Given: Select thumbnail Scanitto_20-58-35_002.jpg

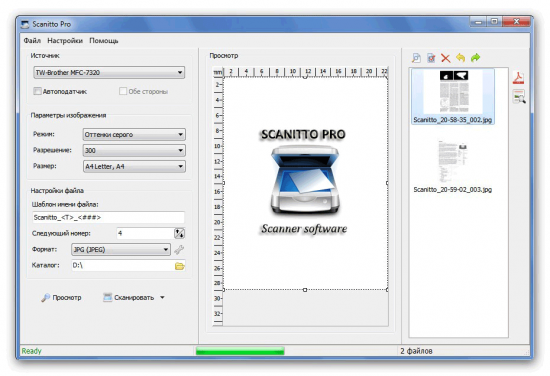Looking at the screenshot, I should pyautogui.click(x=452, y=96).
